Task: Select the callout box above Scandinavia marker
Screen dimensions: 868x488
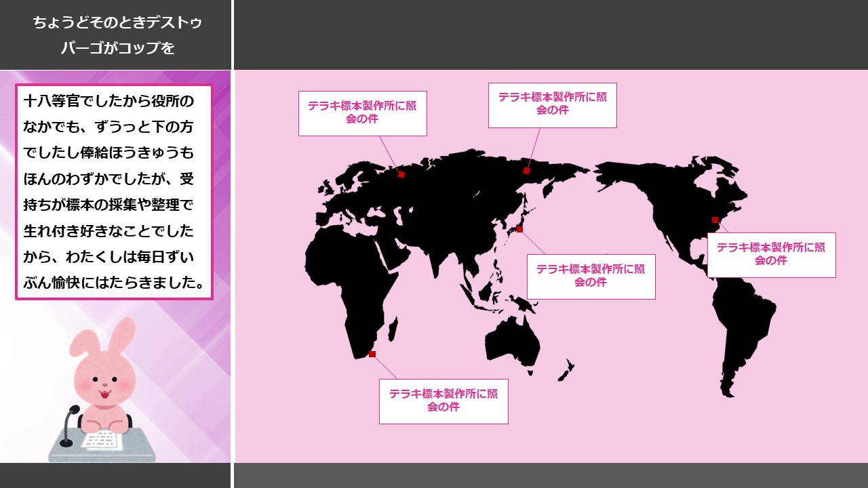Action: click(x=363, y=113)
